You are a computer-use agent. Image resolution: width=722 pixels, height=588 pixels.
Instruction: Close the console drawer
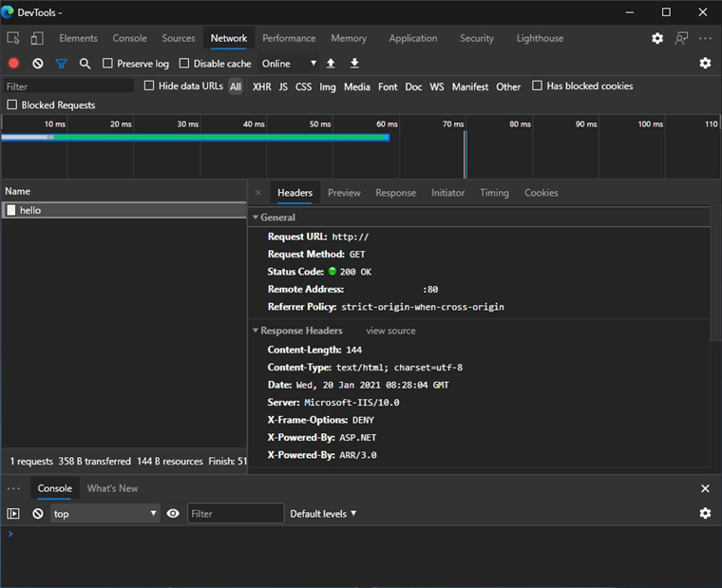pos(705,488)
